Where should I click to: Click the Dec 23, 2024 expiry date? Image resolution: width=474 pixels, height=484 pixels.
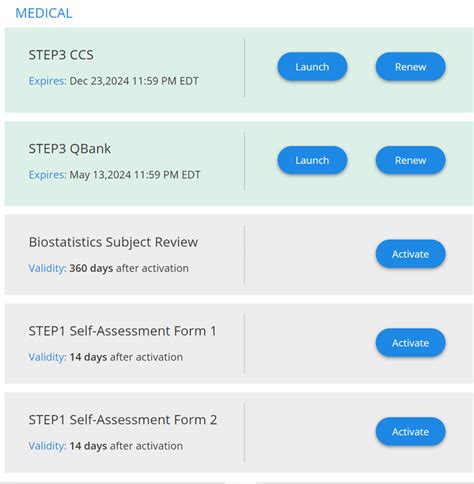[134, 81]
